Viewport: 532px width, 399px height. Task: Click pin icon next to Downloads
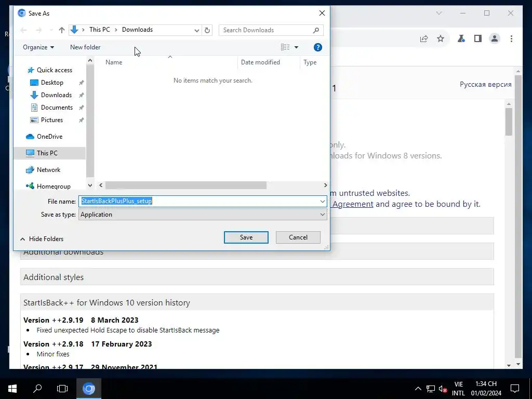81,95
